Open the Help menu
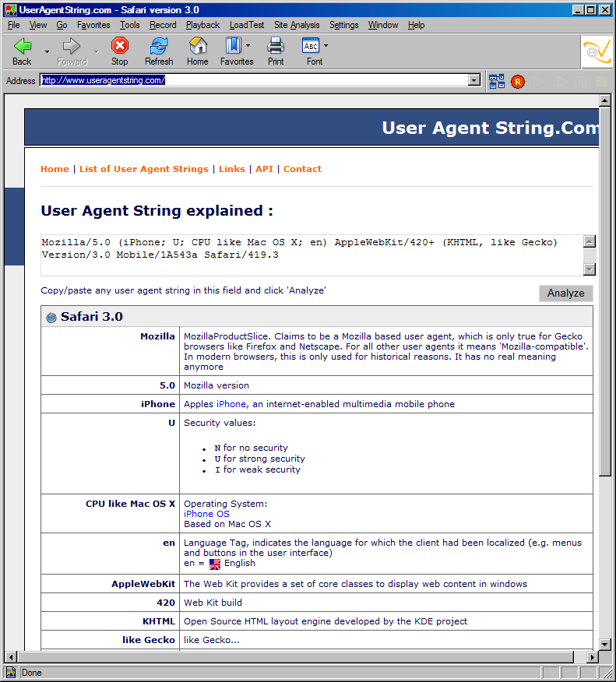Screen dimensions: 616x682 pos(417,25)
